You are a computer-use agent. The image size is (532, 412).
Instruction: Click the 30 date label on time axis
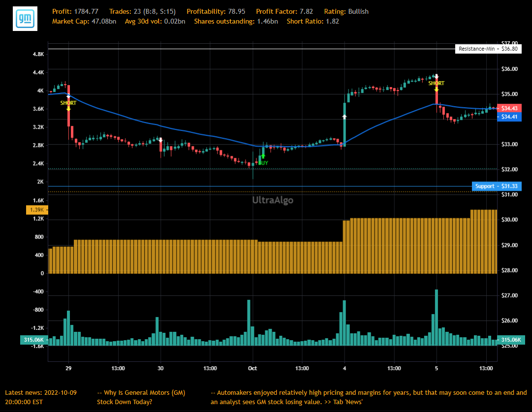coord(160,368)
